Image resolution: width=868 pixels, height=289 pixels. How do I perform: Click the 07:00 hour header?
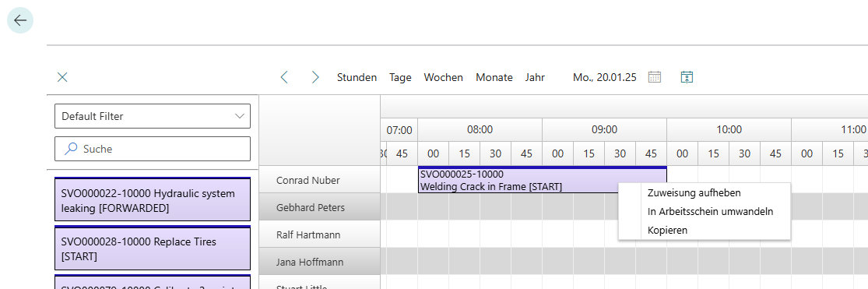(x=399, y=130)
